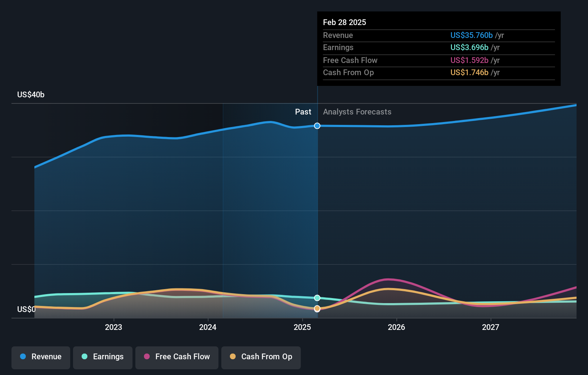588x375 pixels.
Task: Click the orange Cash From Op legend dot
Action: click(x=233, y=356)
